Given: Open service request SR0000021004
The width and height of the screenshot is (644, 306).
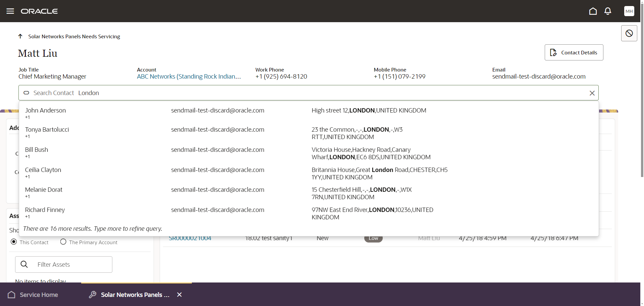Looking at the screenshot, I should tap(190, 238).
